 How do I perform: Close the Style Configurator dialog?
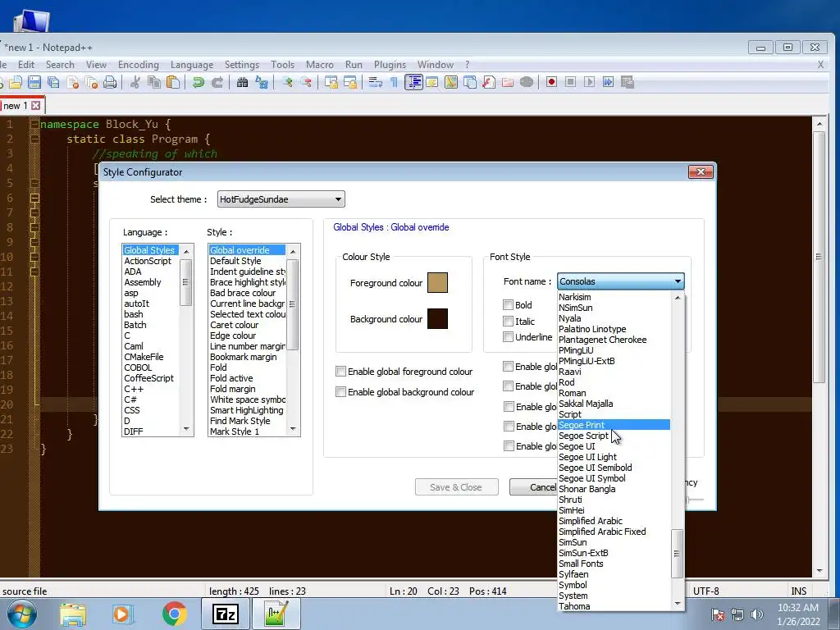pyautogui.click(x=701, y=172)
